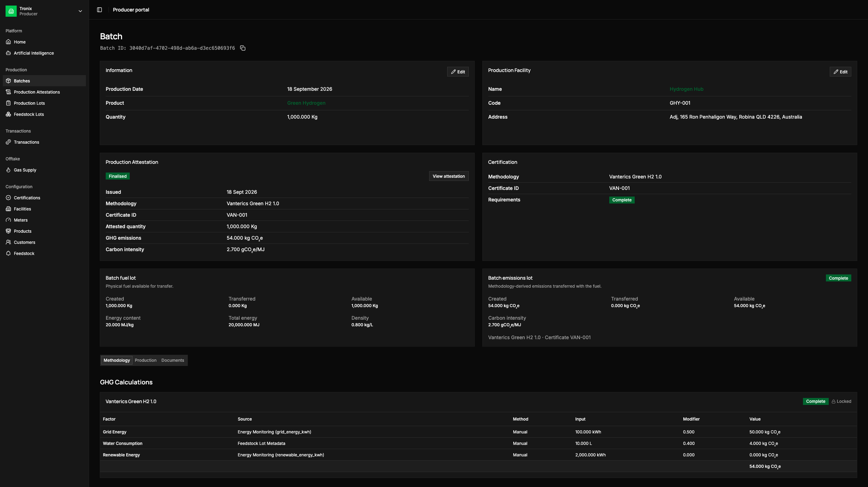The image size is (868, 487).
Task: Copy the Batch ID to clipboard
Action: coord(243,48)
